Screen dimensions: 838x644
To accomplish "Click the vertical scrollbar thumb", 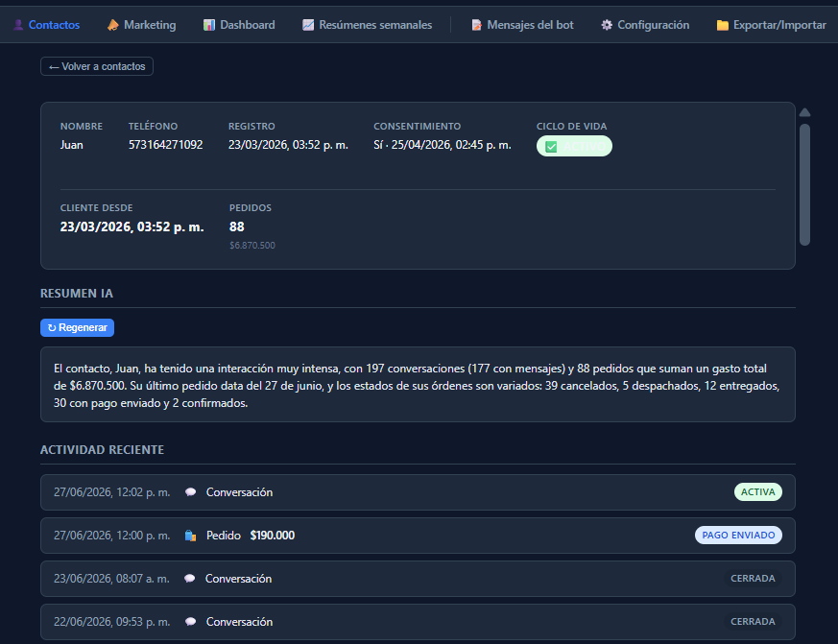I will (x=804, y=185).
